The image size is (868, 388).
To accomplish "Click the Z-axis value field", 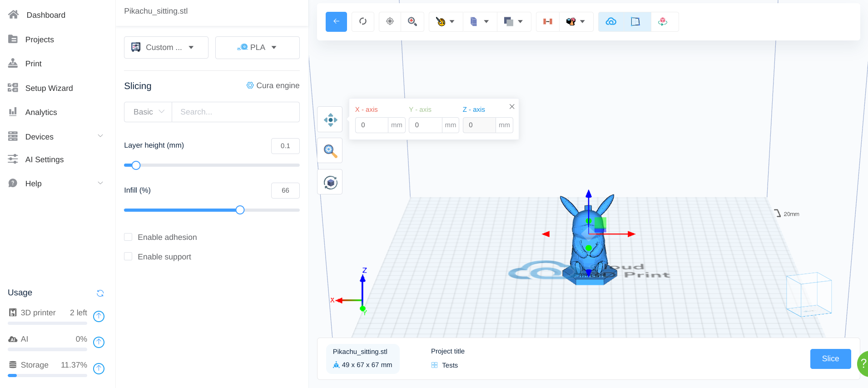I will (x=479, y=125).
